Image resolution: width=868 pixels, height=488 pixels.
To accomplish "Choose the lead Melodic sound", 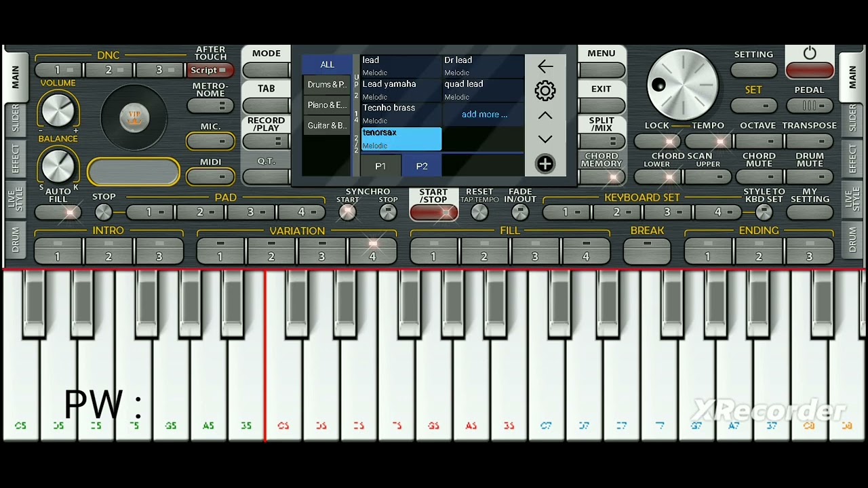I will pos(401,66).
